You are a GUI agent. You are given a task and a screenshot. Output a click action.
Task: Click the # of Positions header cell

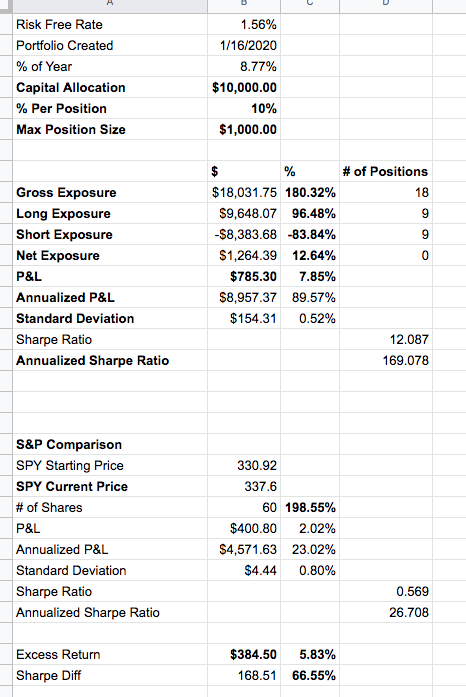pyautogui.click(x=386, y=172)
